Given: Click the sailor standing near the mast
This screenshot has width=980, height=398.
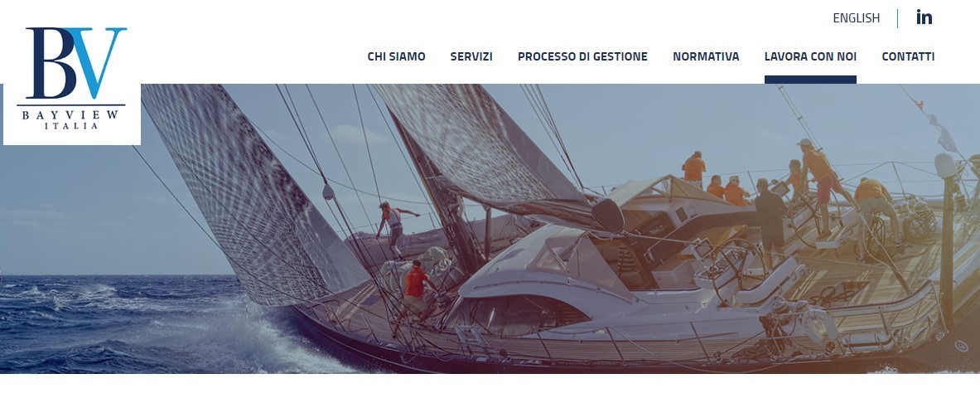Looking at the screenshot, I should [394, 228].
